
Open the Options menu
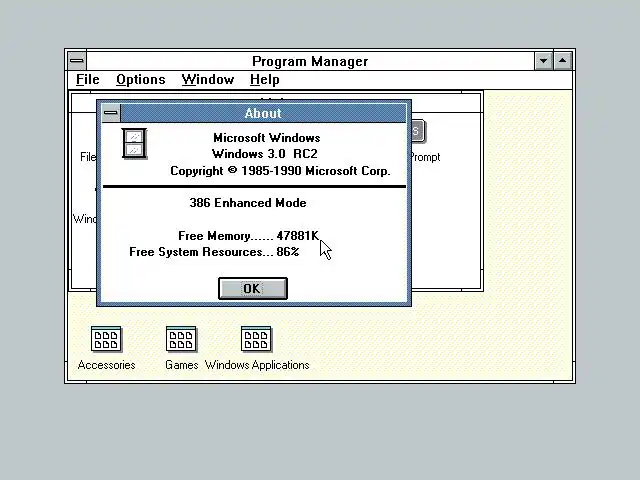(x=141, y=80)
